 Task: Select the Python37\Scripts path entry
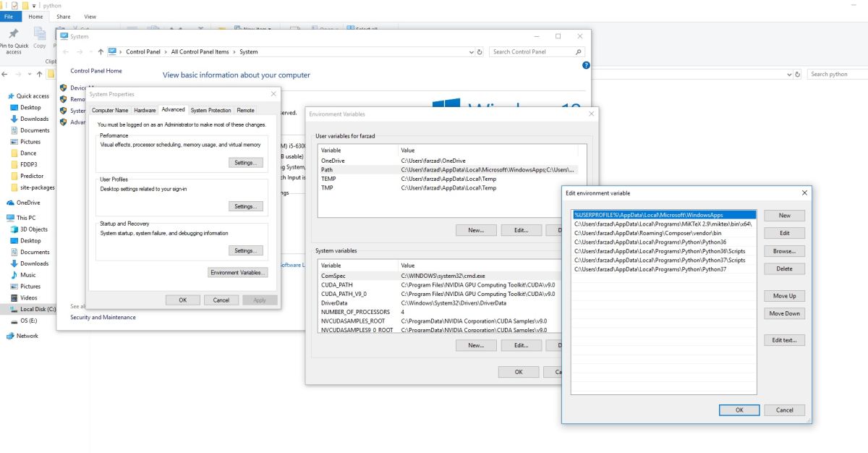[x=664, y=260]
